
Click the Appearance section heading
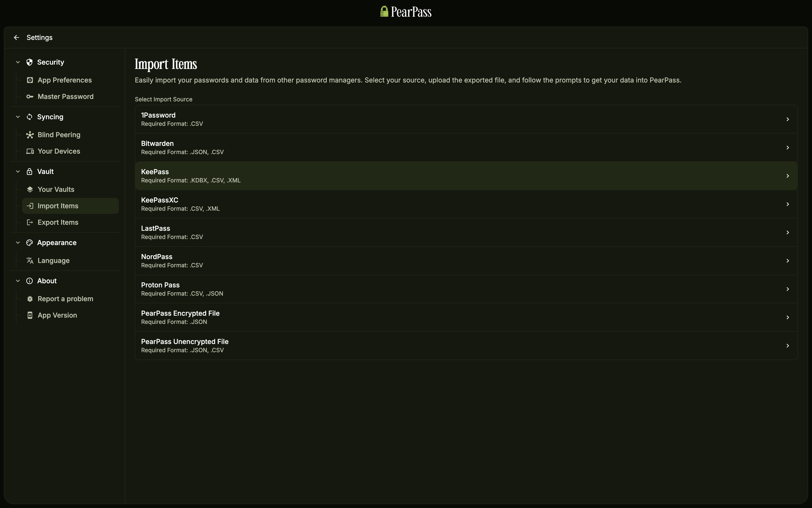pyautogui.click(x=57, y=243)
